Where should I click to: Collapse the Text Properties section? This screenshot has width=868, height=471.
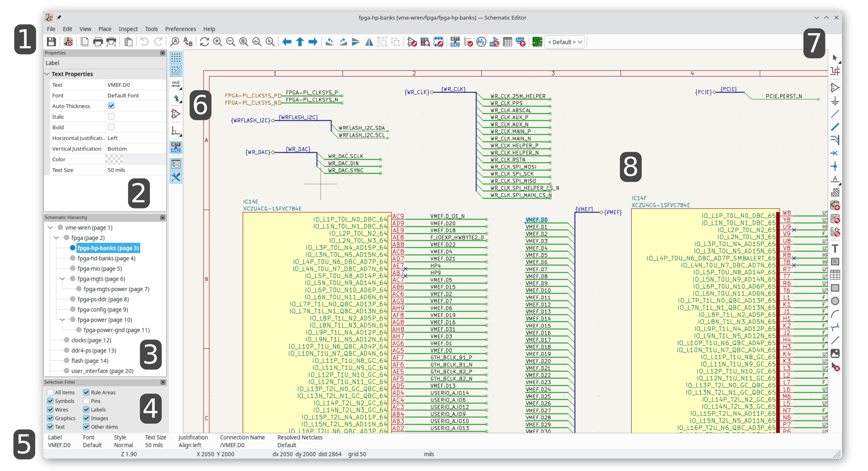pos(47,74)
